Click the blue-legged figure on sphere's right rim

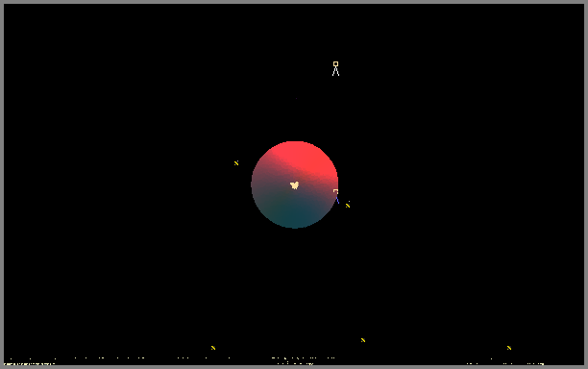click(336, 196)
